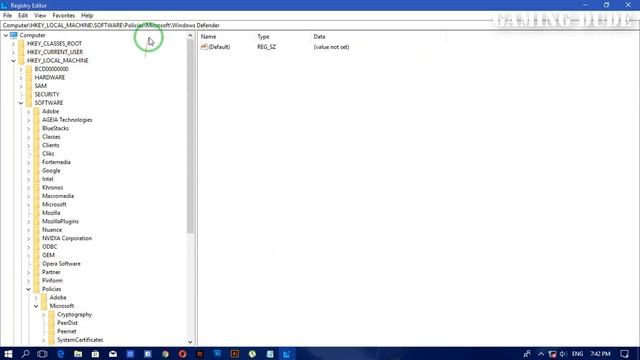Screen dimensions: 640x360
Task: Click tree scrollbar down arrow
Action: (190, 342)
